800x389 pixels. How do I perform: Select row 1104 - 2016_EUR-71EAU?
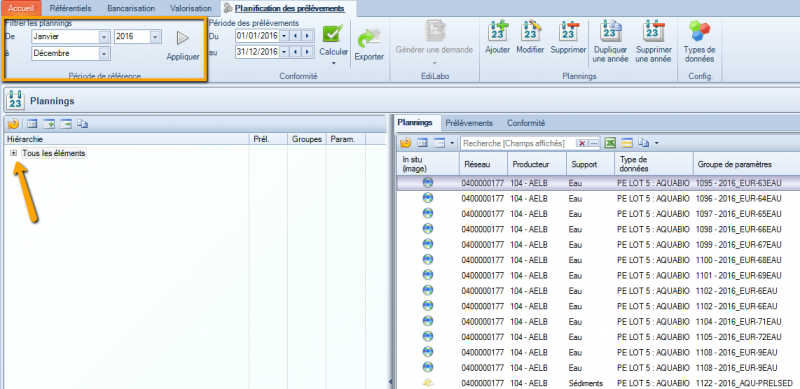(x=597, y=322)
